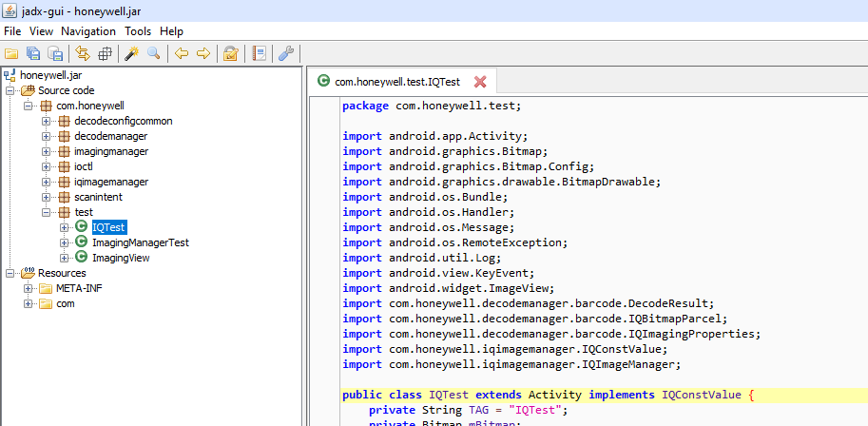
Task: Open the log viewer notebook icon
Action: (259, 53)
